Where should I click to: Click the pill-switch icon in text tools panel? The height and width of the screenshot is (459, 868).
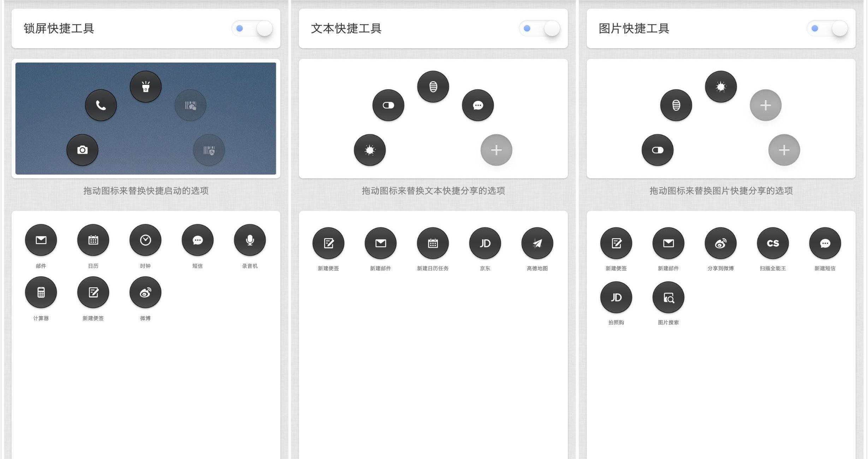pyautogui.click(x=388, y=105)
